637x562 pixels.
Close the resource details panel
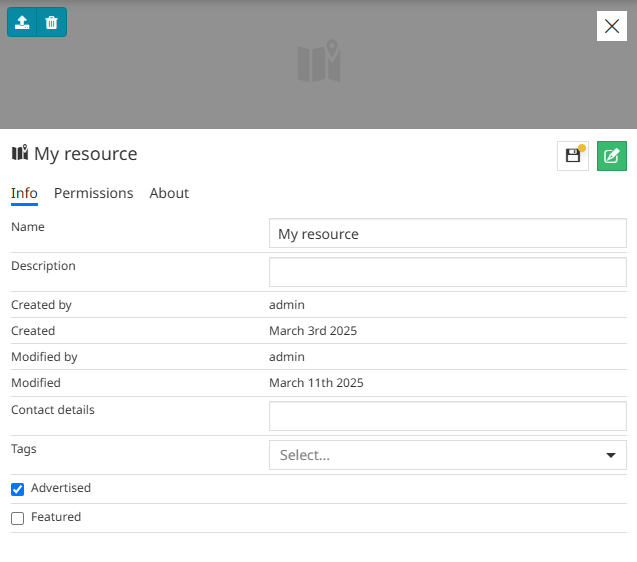(x=612, y=26)
